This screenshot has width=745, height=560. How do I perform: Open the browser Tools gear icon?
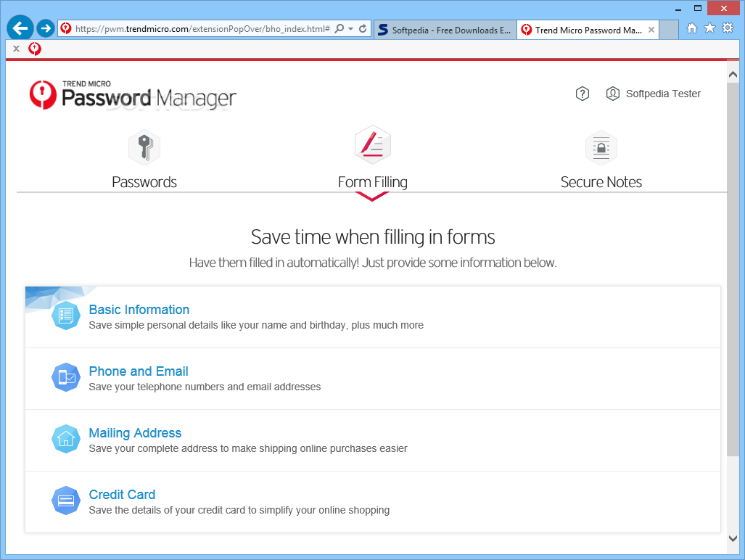pos(728,28)
